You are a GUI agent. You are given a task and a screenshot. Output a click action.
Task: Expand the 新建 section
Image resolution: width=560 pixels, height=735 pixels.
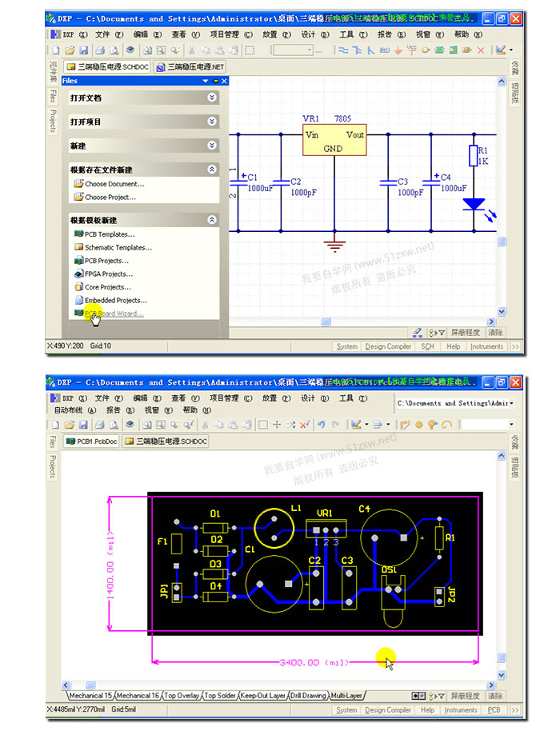click(212, 146)
